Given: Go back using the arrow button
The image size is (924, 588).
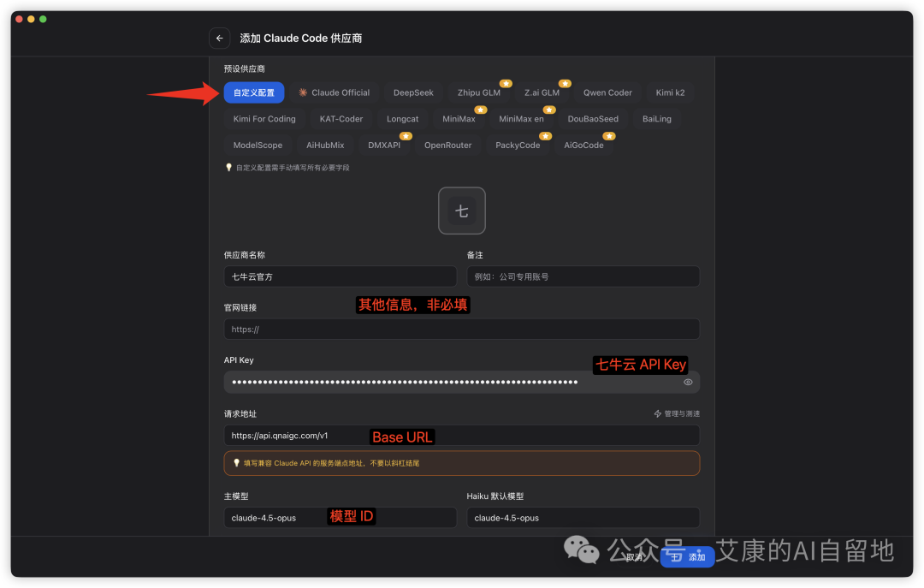Looking at the screenshot, I should [x=219, y=39].
